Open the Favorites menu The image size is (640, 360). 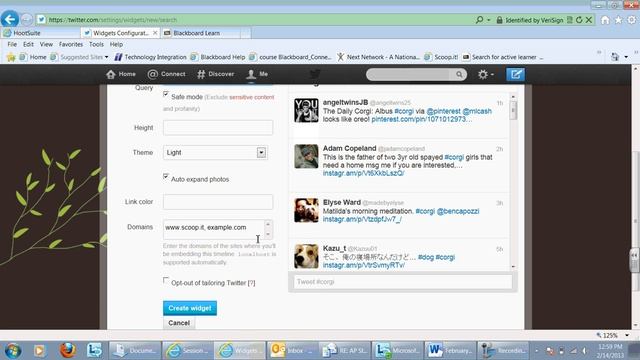point(71,44)
